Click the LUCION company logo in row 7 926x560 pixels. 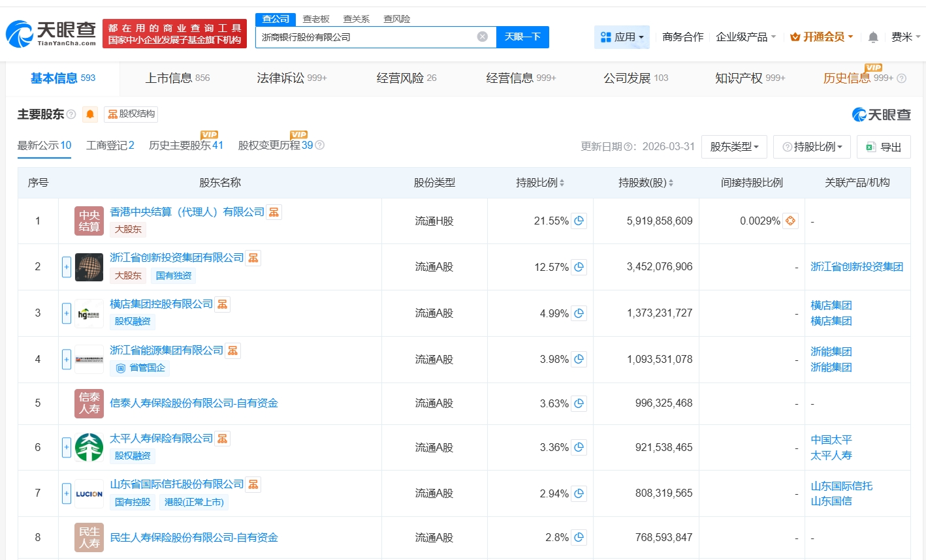tap(89, 493)
